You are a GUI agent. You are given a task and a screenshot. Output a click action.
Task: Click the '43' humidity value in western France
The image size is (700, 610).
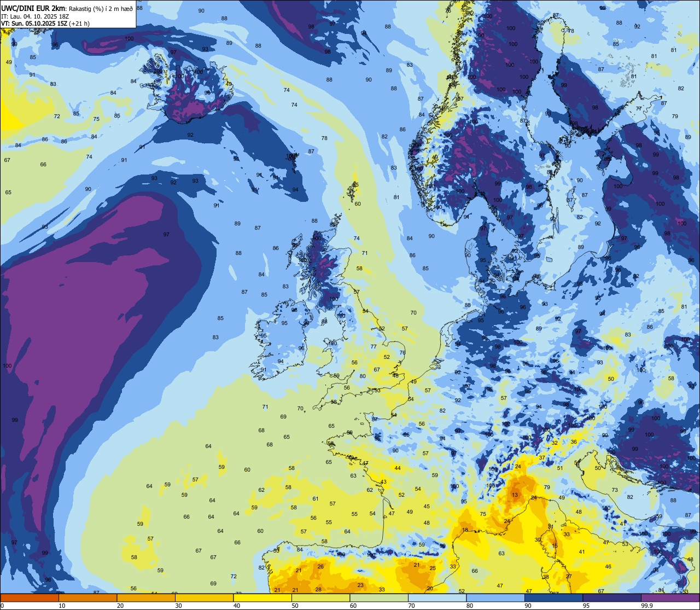click(x=383, y=483)
